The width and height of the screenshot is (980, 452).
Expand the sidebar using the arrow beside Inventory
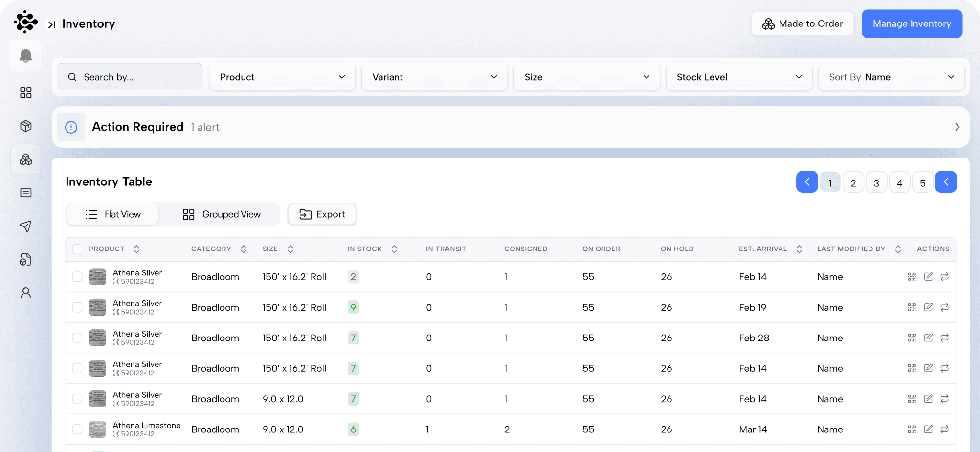point(52,24)
